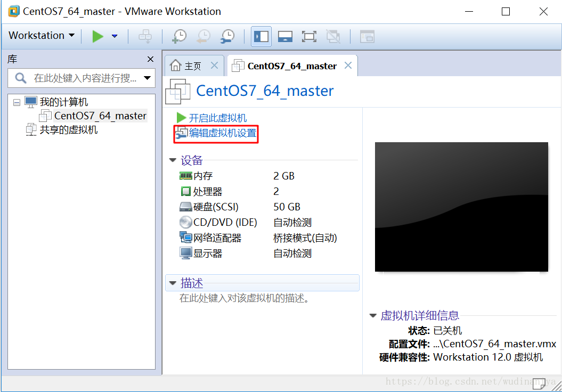The height and width of the screenshot is (392, 562).
Task: Select 共享的虚拟机 in the library
Action: click(69, 130)
